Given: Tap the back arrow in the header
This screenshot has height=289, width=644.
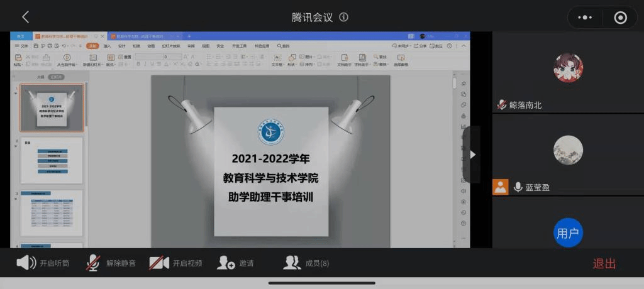Looking at the screenshot, I should (25, 17).
